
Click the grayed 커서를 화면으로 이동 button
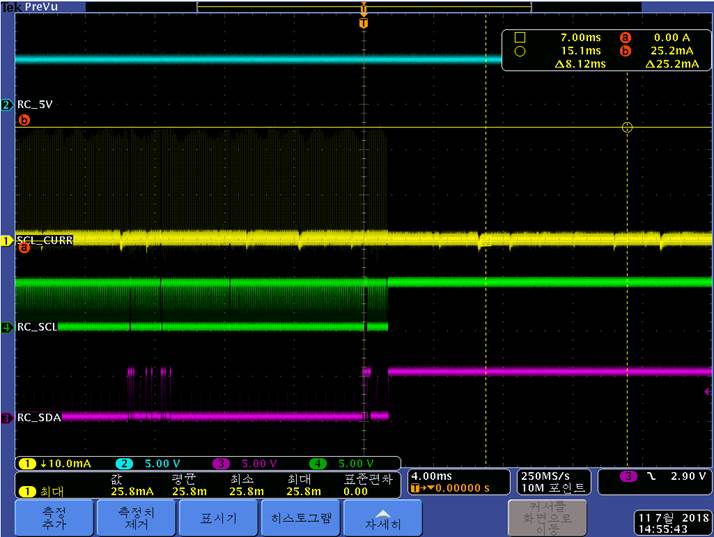(547, 518)
